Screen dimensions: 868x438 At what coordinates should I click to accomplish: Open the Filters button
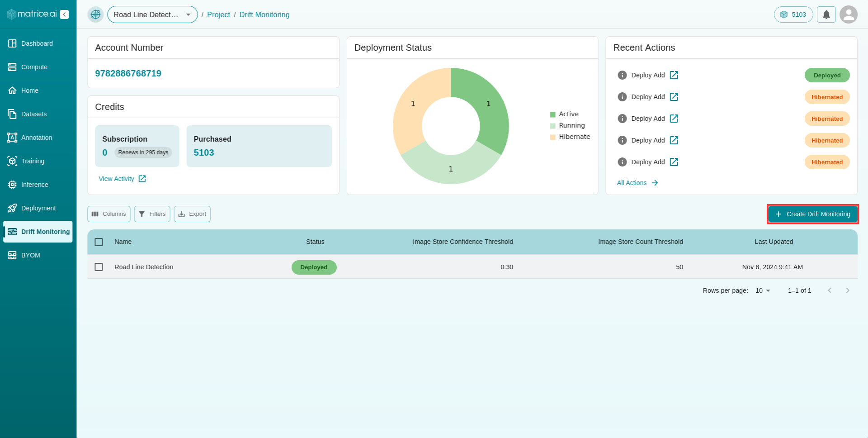pos(152,214)
